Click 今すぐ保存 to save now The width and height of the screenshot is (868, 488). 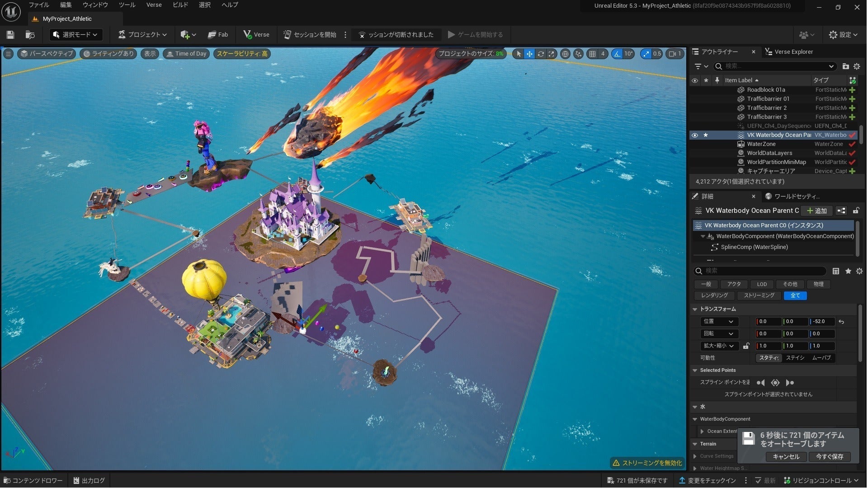pos(829,457)
